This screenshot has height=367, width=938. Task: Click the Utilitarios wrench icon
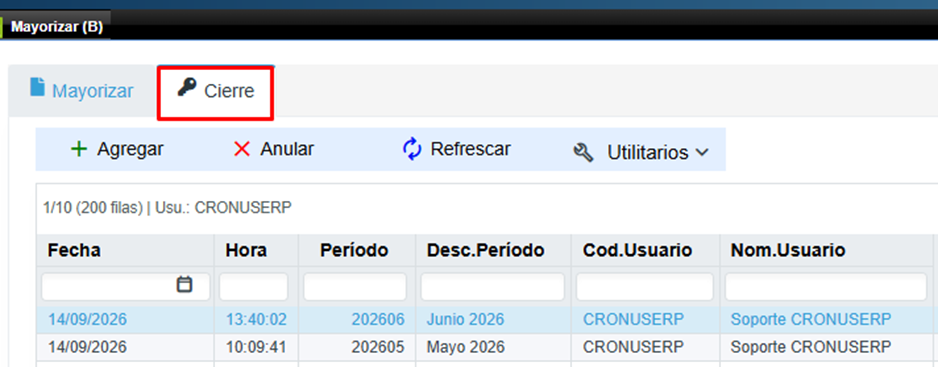pos(583,153)
